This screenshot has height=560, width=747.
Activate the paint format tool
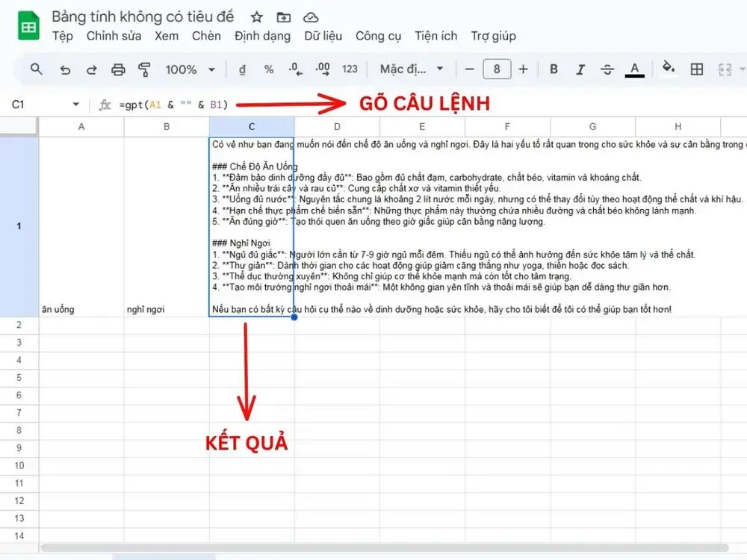(144, 69)
